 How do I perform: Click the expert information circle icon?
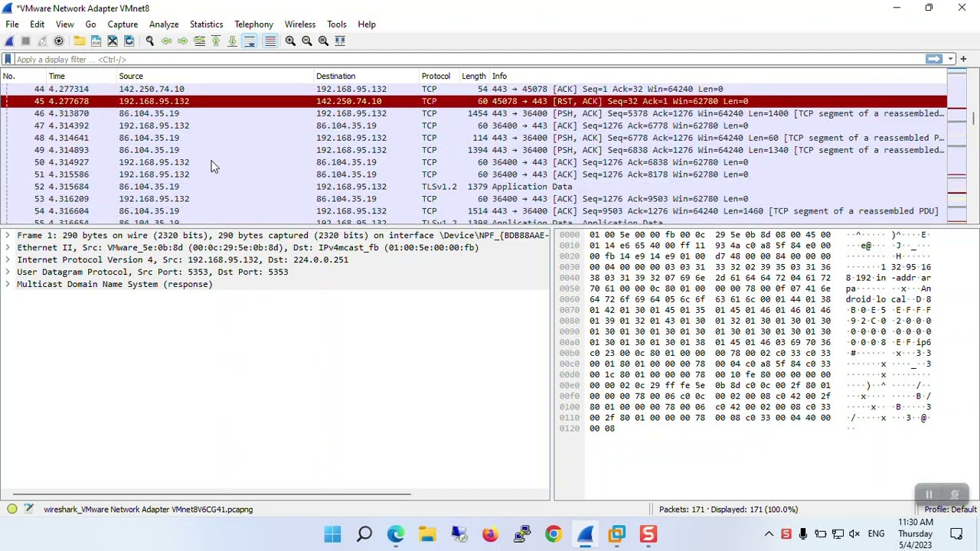tap(12, 509)
